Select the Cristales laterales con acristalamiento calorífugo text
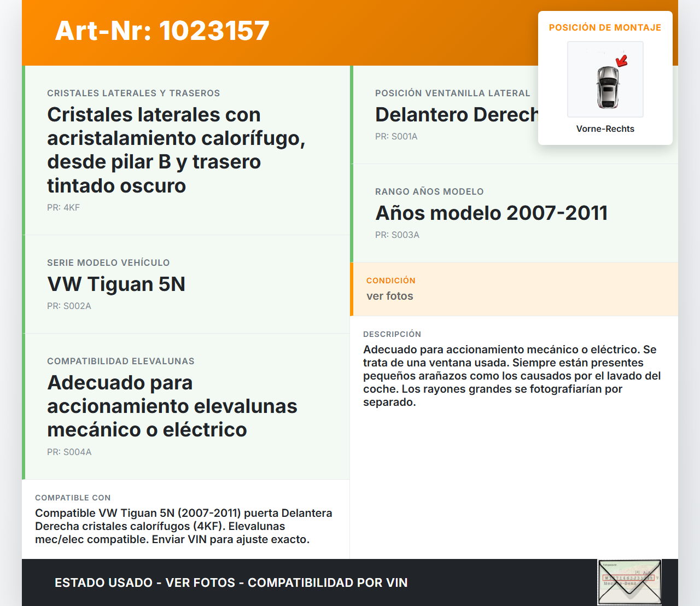Viewport: 700px width, 606px height. 176,150
